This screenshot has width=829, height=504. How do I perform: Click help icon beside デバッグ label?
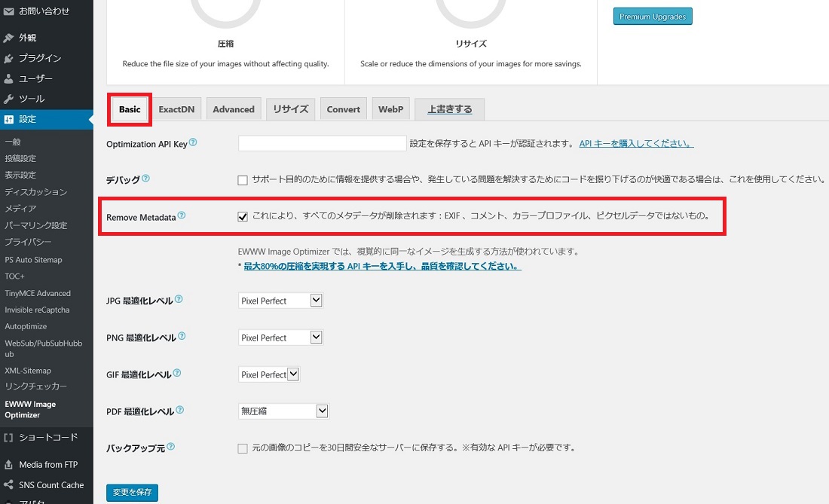point(146,179)
